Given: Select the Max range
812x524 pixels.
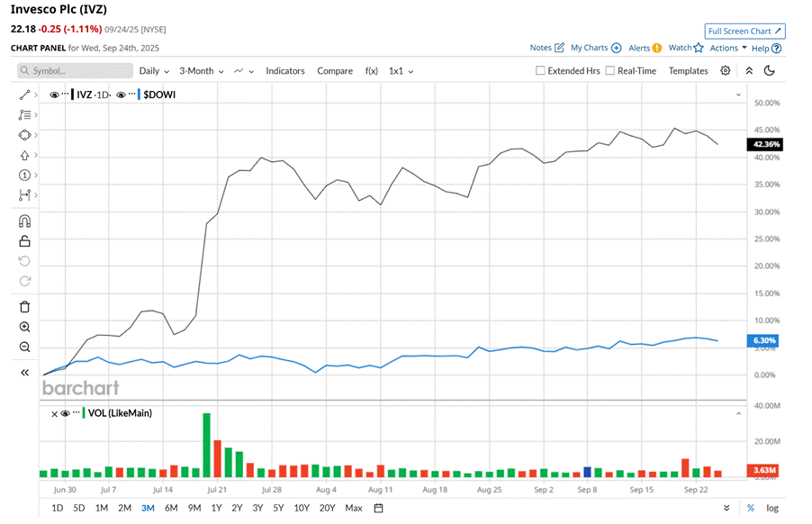Looking at the screenshot, I should 354,509.
